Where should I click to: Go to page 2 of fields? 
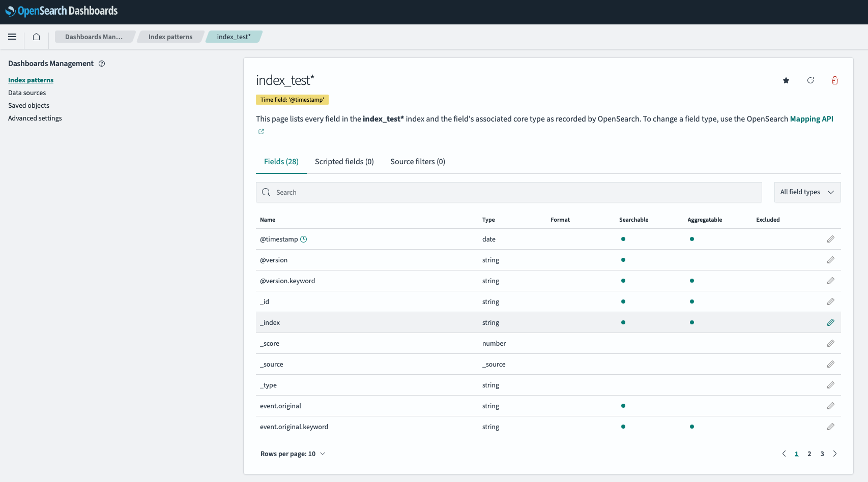point(809,454)
